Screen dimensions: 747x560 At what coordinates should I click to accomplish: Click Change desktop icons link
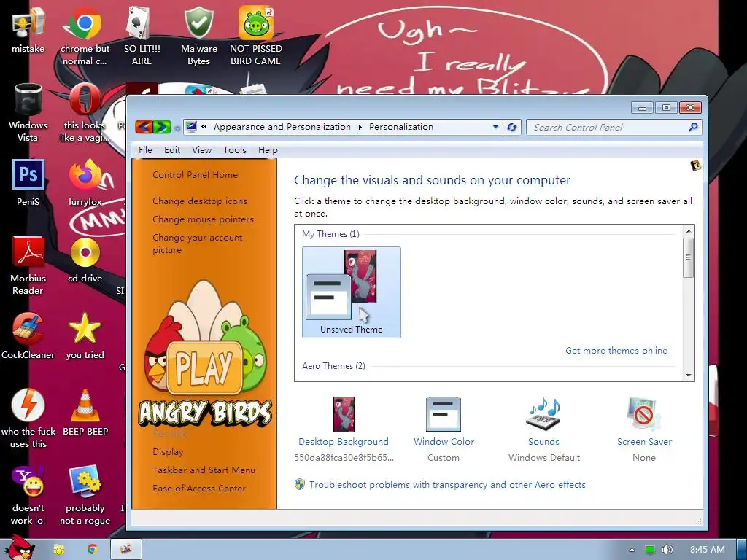pos(200,201)
